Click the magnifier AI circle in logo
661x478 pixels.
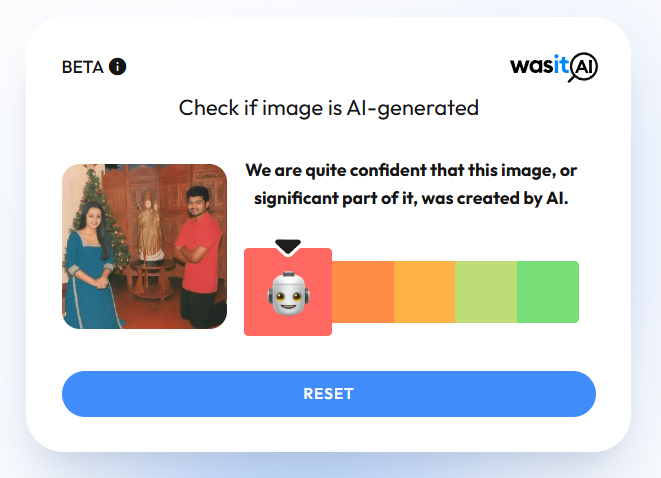[583, 67]
